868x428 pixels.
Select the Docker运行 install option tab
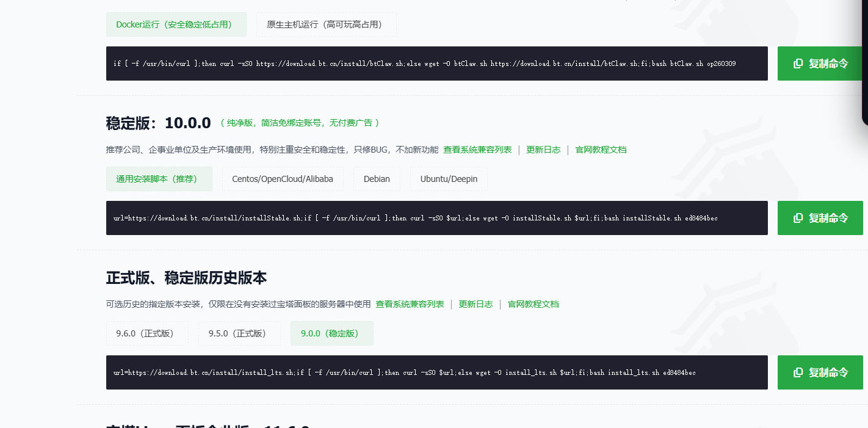pyautogui.click(x=176, y=24)
